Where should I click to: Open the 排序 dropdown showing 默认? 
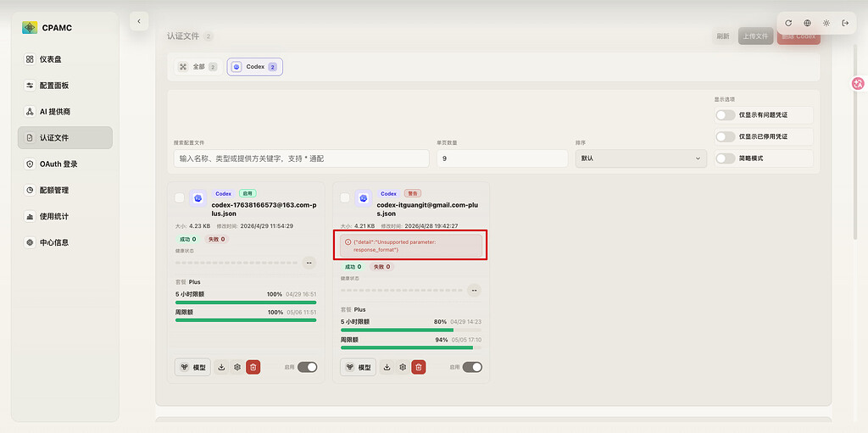[x=641, y=158]
